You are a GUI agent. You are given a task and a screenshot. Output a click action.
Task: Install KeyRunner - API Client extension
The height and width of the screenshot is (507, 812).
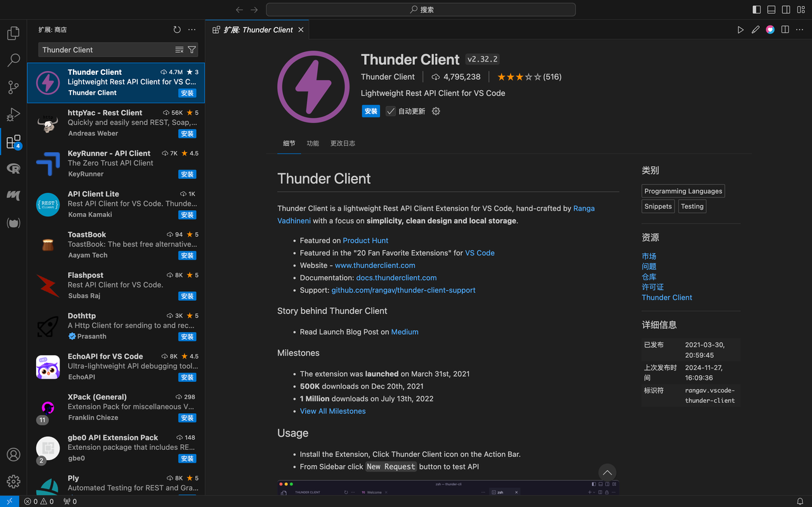coord(187,174)
